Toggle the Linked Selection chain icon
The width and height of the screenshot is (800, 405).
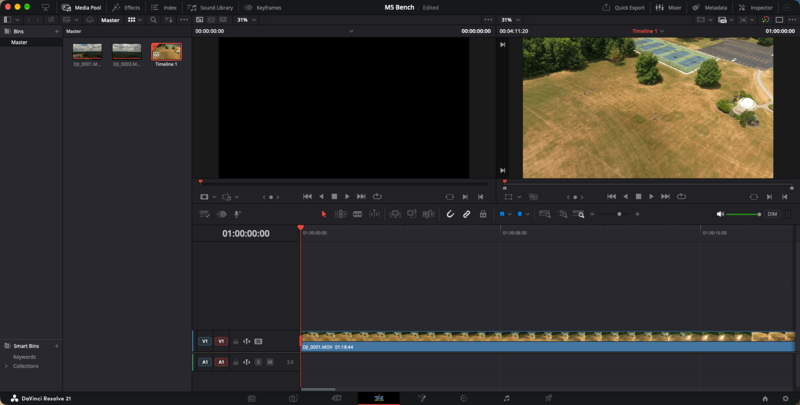(x=466, y=214)
